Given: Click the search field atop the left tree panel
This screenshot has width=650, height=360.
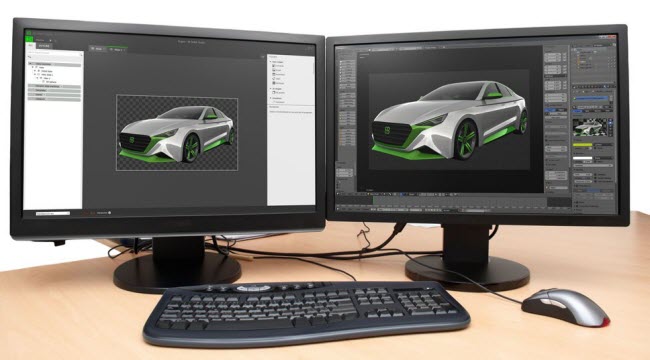Looking at the screenshot, I should [54, 53].
